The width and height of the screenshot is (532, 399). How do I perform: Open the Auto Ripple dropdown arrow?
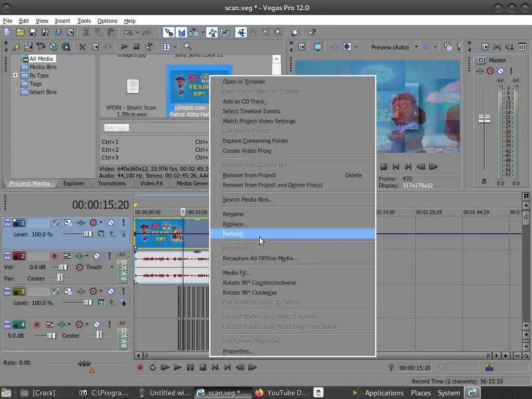click(203, 33)
